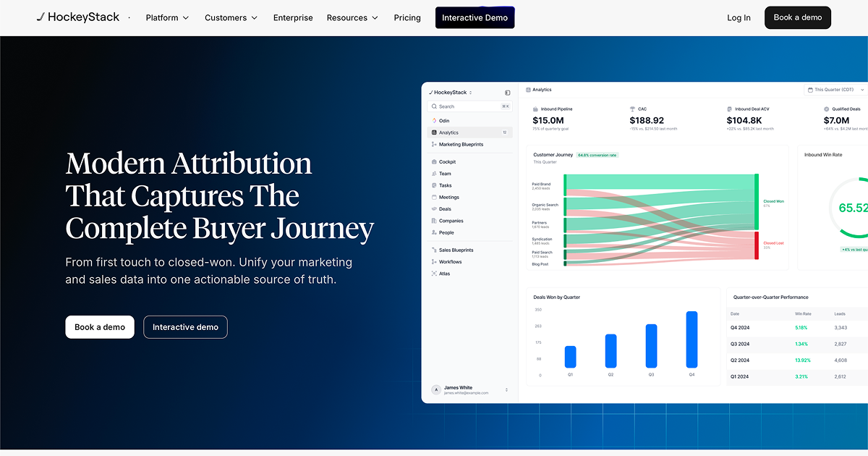868x456 pixels.
Task: Click the Q4 2024 row date
Action: (740, 328)
